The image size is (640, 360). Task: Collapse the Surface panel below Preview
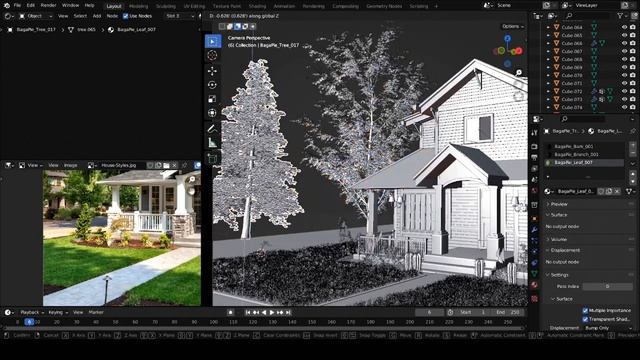tap(559, 215)
